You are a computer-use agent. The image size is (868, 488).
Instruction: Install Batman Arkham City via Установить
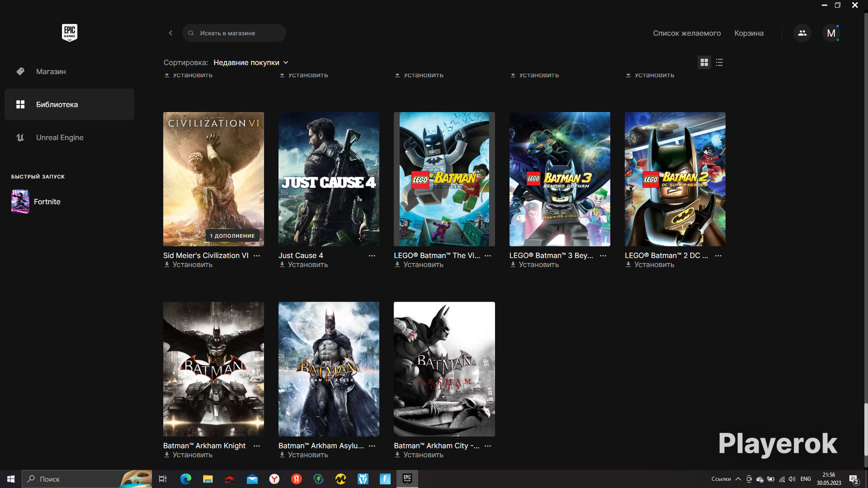coord(419,455)
